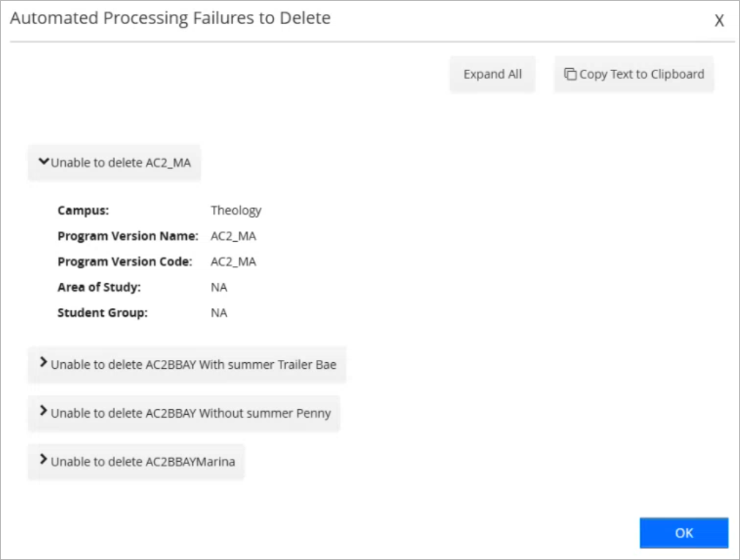Screen dimensions: 740x560
Task: Click Expand All to open every failure
Action: 492,73
